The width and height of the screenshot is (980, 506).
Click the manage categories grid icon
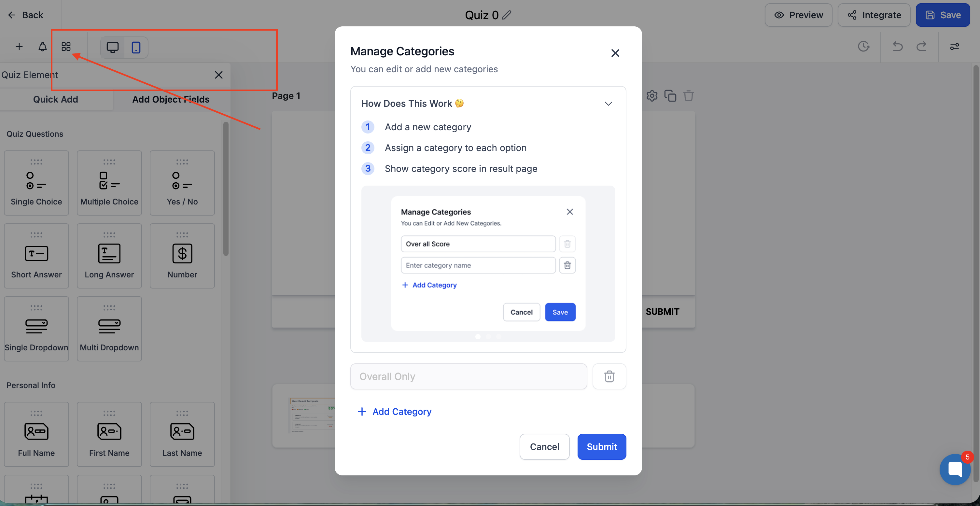[66, 47]
